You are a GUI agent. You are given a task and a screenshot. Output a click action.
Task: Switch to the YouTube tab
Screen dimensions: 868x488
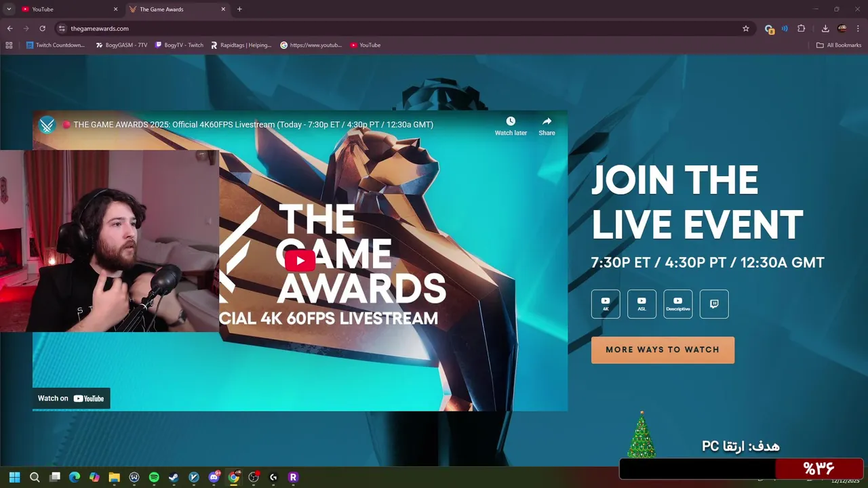coord(68,9)
